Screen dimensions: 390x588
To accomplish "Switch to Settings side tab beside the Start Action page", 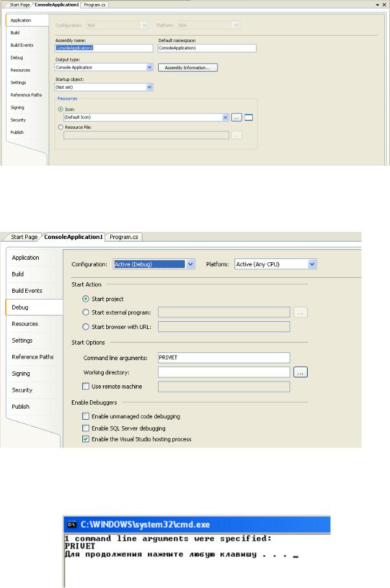I will coord(22,340).
